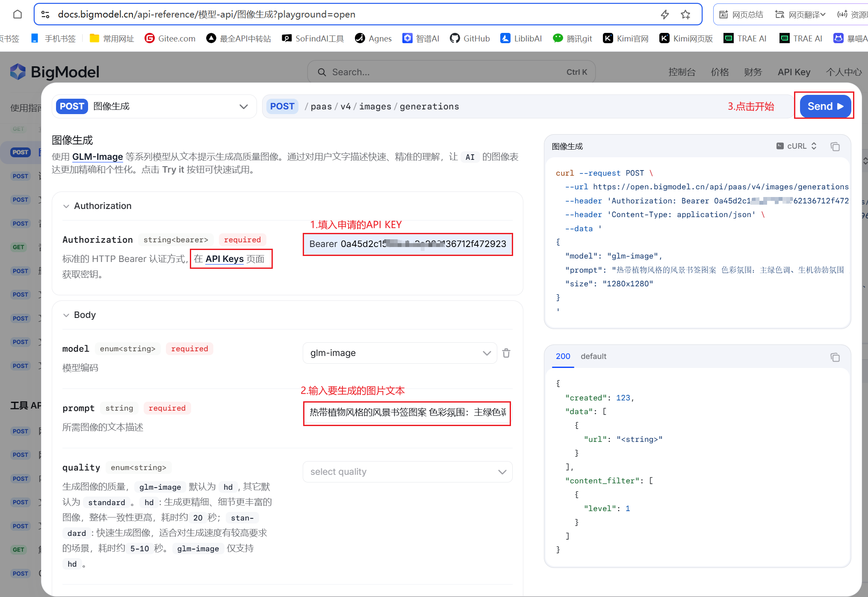Click the trash icon beside model field

(506, 353)
